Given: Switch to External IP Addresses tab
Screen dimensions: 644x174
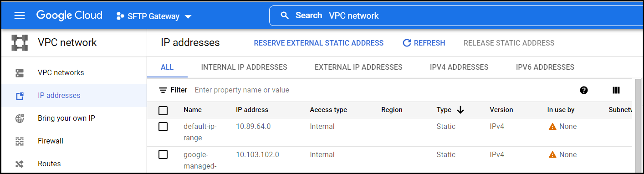Looking at the screenshot, I should coord(358,67).
